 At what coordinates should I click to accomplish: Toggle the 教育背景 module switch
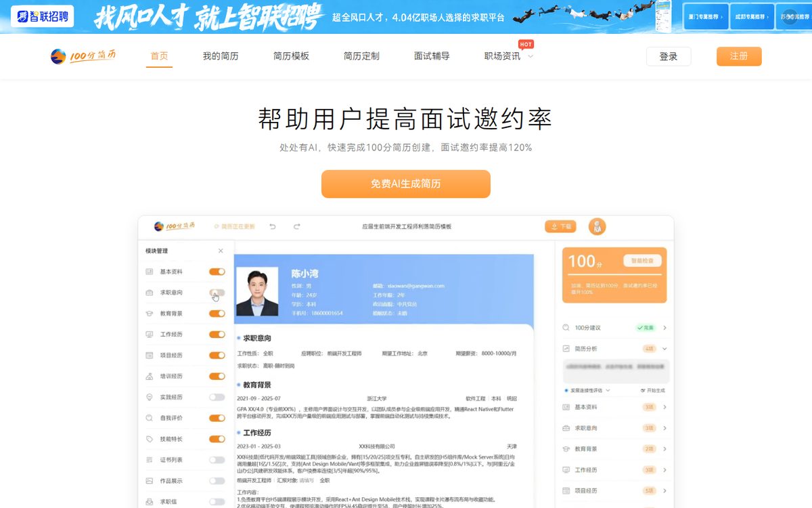pyautogui.click(x=217, y=314)
